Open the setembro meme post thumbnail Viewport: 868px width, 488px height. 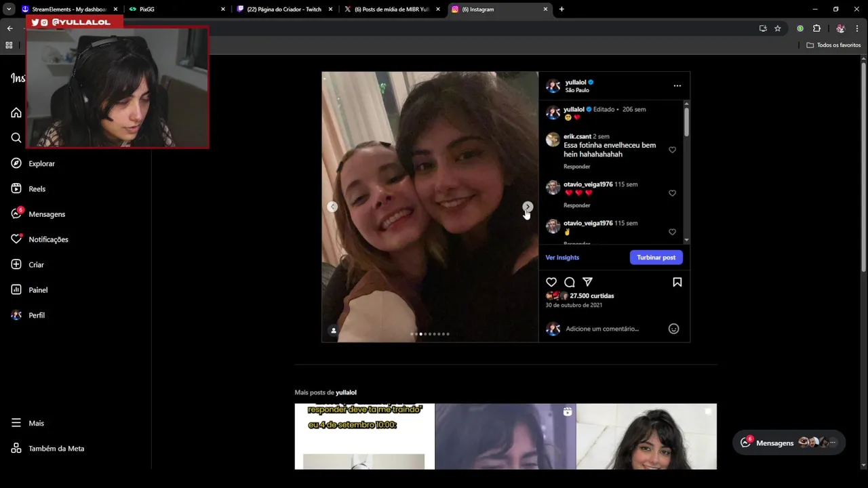point(364,436)
